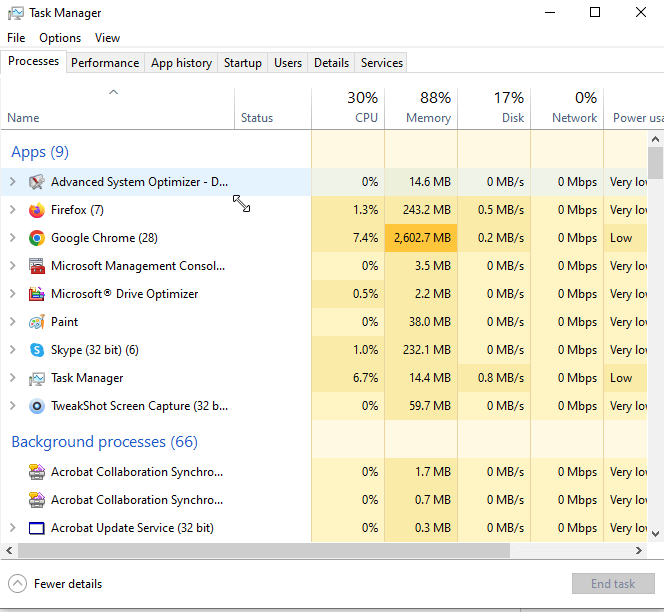Click the Firefox app icon
Screen dimensions: 664x612
[x=37, y=210]
